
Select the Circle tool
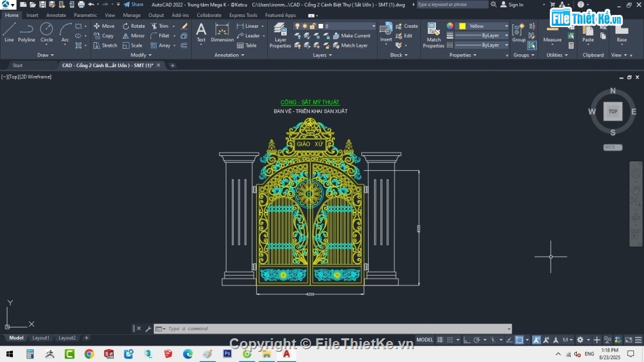[46, 33]
